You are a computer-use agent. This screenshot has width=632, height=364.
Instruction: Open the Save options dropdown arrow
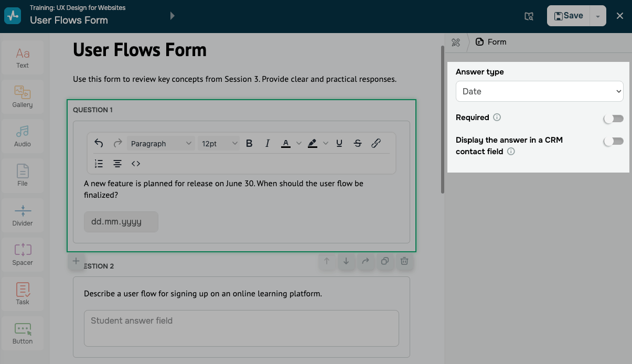coord(598,16)
